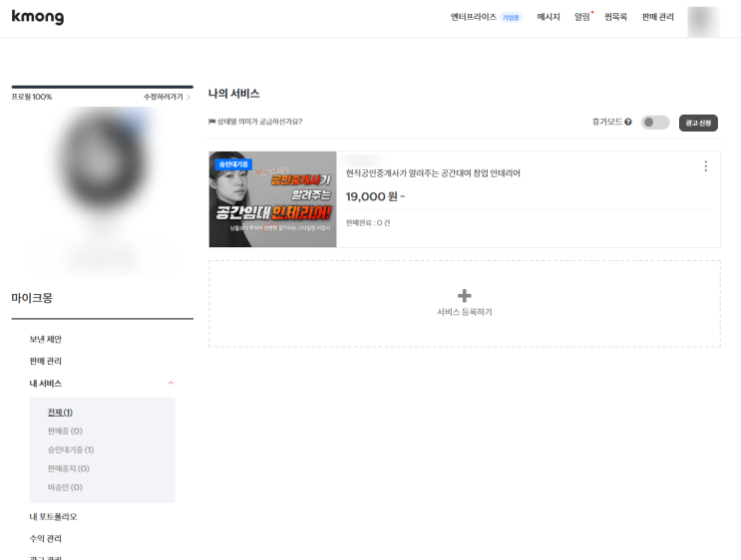Open 알림 notifications in the top menu
Screen dimensions: 741x560
(582, 17)
